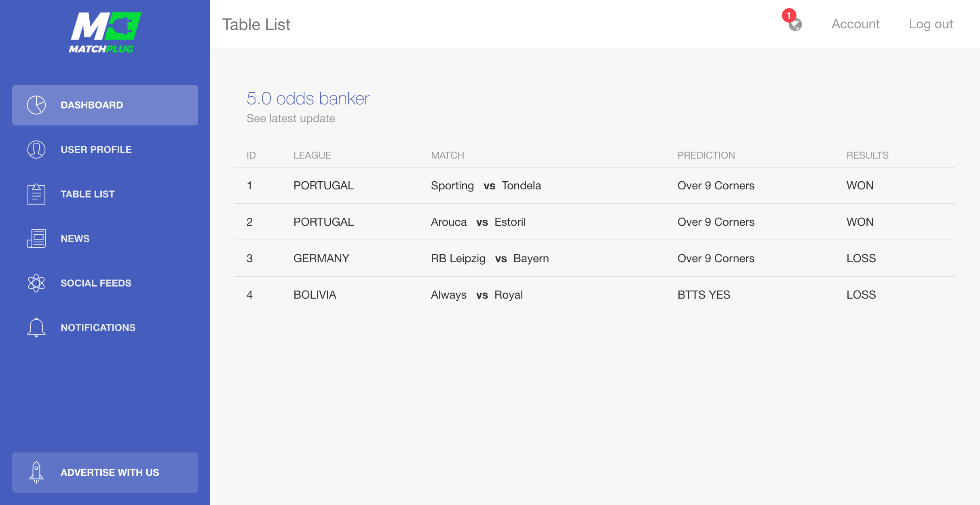Click the Advertise rocket icon

(36, 473)
